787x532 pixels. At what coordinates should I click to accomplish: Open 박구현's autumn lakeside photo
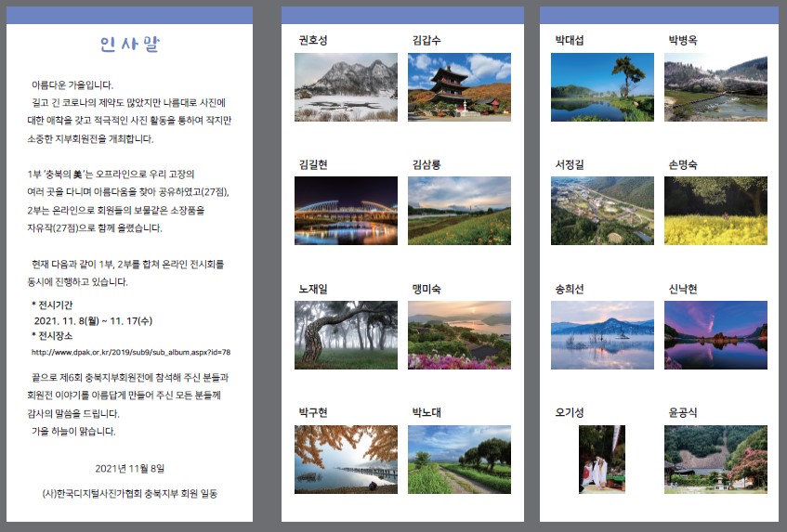point(346,460)
